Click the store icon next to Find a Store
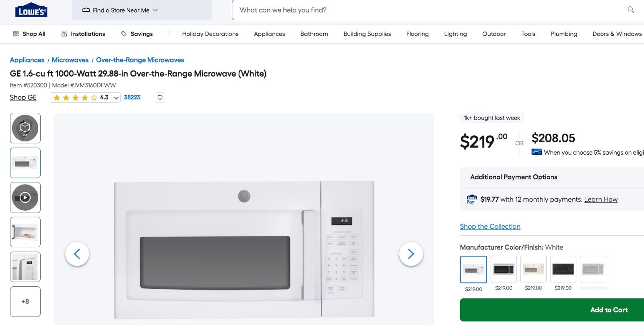The width and height of the screenshot is (644, 325). tap(86, 10)
